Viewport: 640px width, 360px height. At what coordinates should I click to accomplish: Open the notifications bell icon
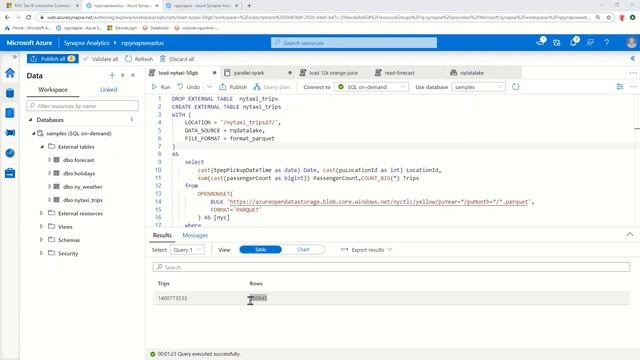coord(573,42)
